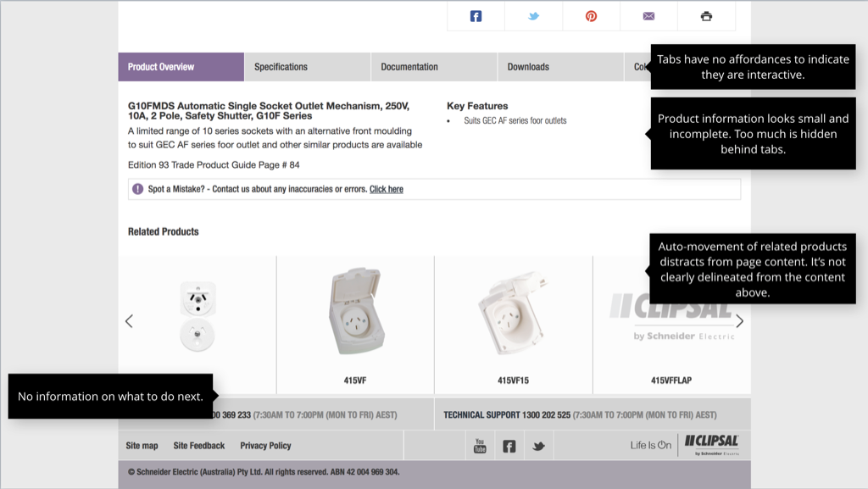Screen dimensions: 868x489
Task: Select the Downloads tab
Action: 528,67
